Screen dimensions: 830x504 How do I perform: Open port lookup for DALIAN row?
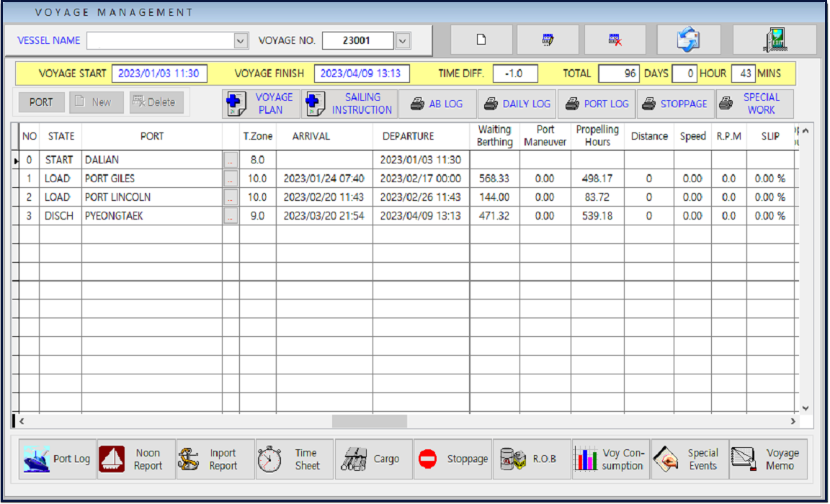click(231, 160)
